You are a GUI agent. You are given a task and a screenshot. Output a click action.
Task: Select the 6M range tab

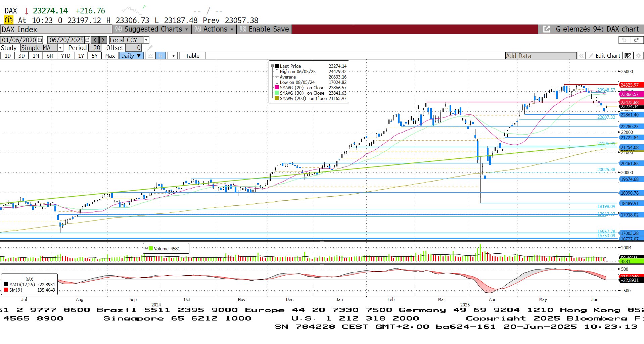click(50, 56)
